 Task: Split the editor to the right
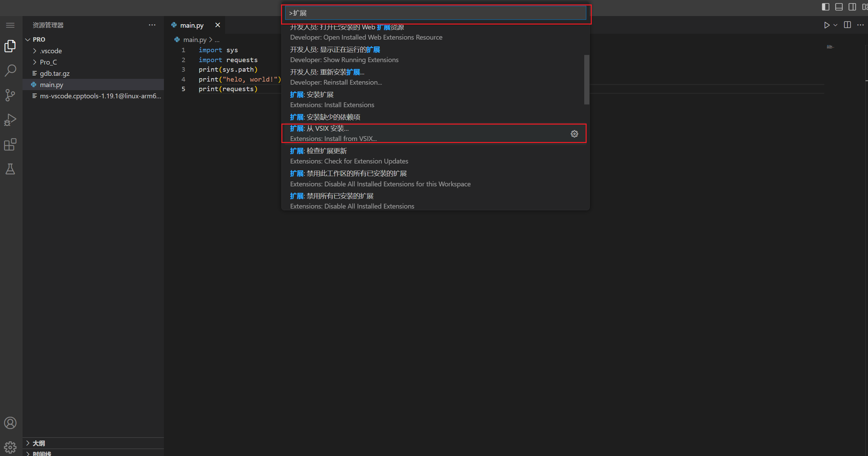[848, 25]
